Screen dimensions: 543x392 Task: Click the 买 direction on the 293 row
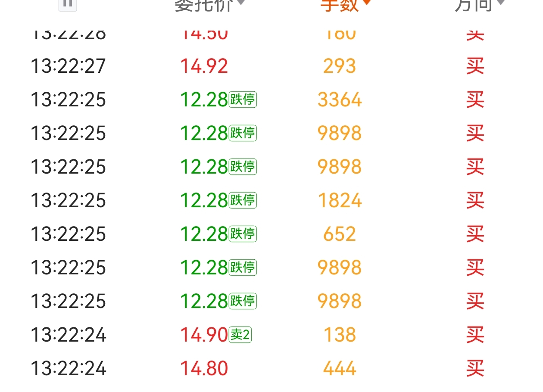coord(475,66)
